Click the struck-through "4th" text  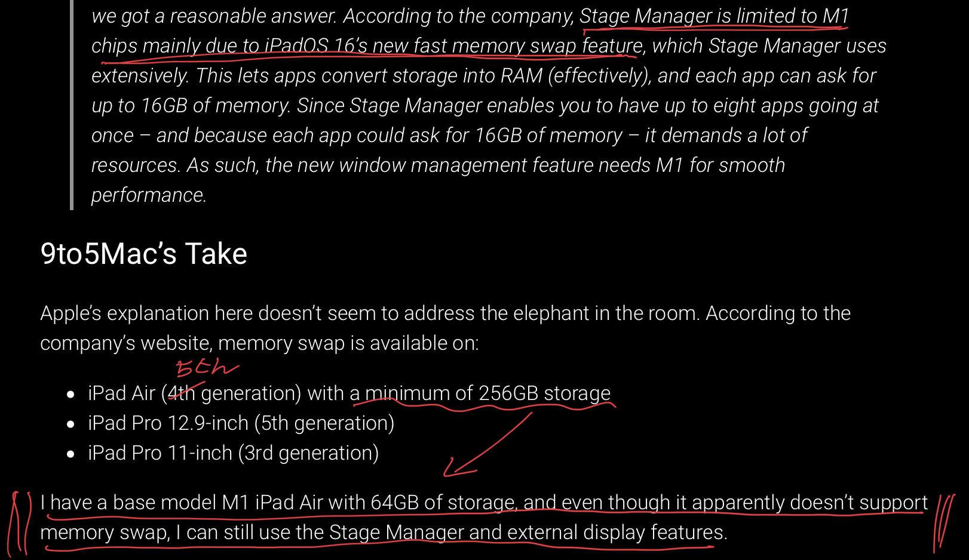coord(182,393)
